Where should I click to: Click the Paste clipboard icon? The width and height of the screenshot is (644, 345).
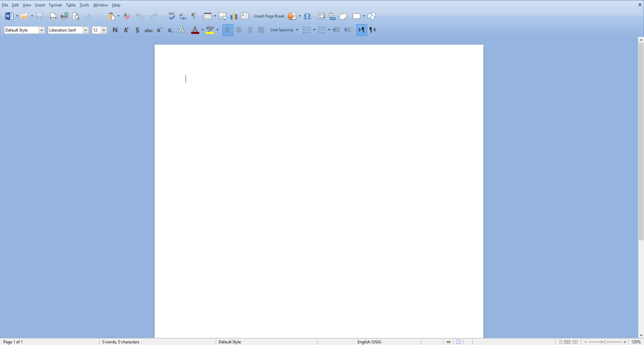pos(112,16)
